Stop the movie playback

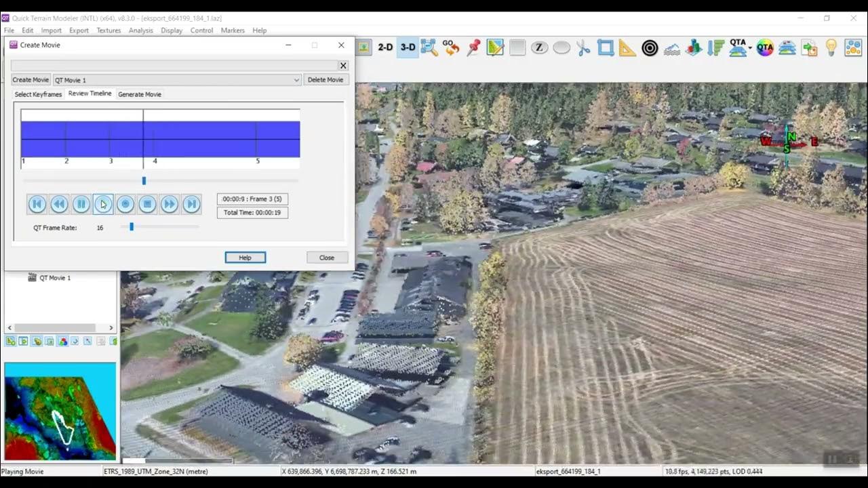pos(147,204)
